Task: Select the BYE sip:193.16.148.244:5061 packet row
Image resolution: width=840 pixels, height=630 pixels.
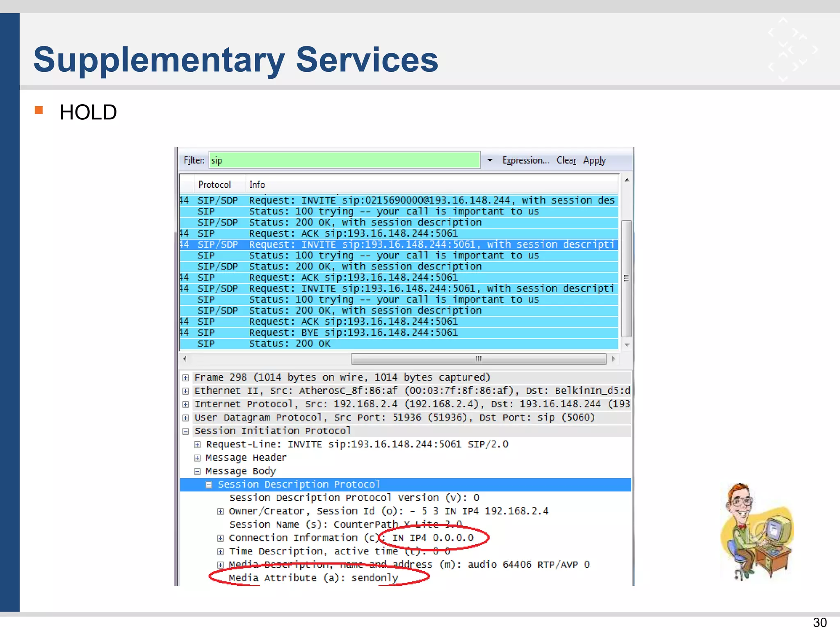Action: pyautogui.click(x=399, y=333)
